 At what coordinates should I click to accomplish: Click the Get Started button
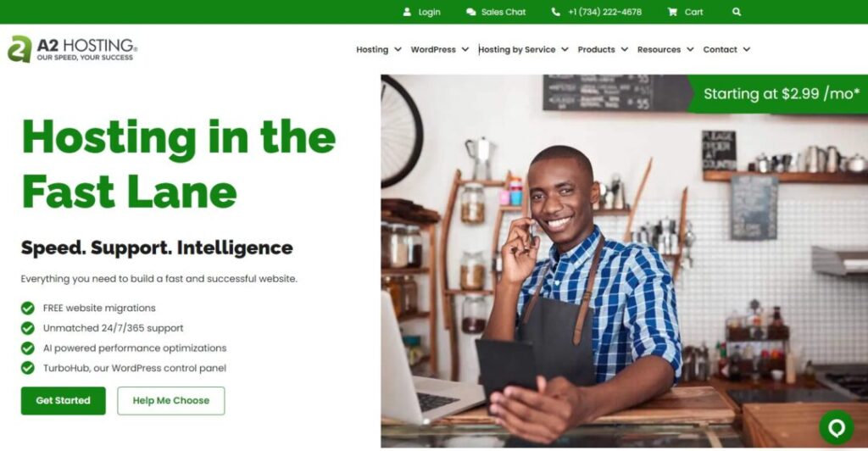click(x=63, y=401)
